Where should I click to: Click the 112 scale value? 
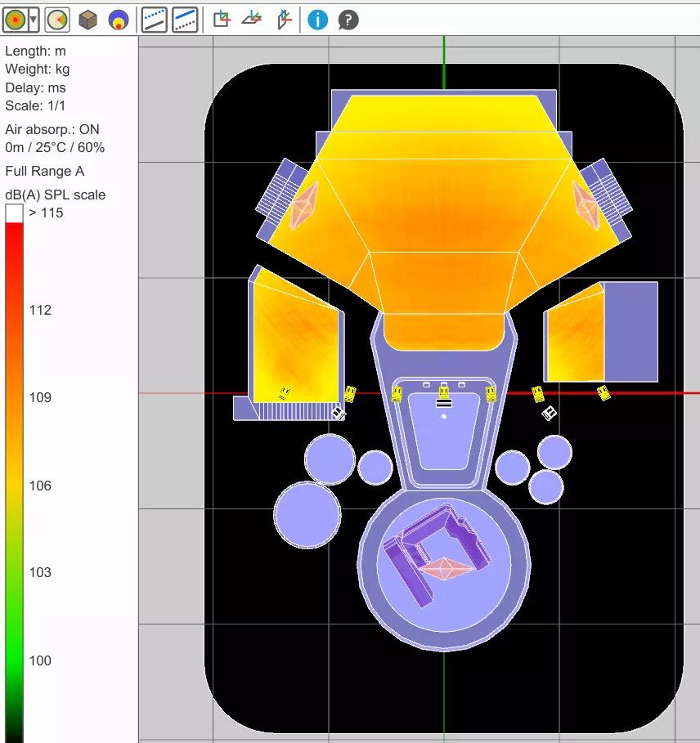(40, 310)
